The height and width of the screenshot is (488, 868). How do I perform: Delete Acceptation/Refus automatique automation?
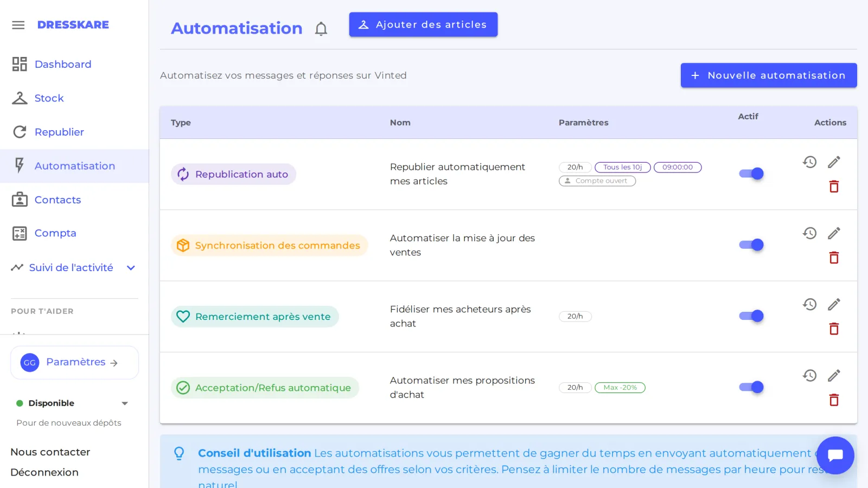point(834,400)
